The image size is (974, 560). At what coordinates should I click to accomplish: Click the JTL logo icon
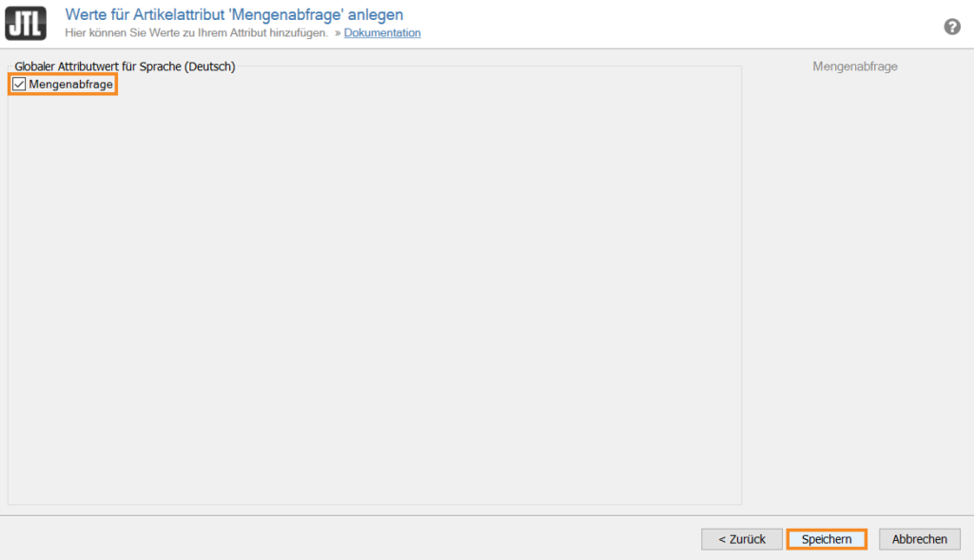(x=25, y=24)
